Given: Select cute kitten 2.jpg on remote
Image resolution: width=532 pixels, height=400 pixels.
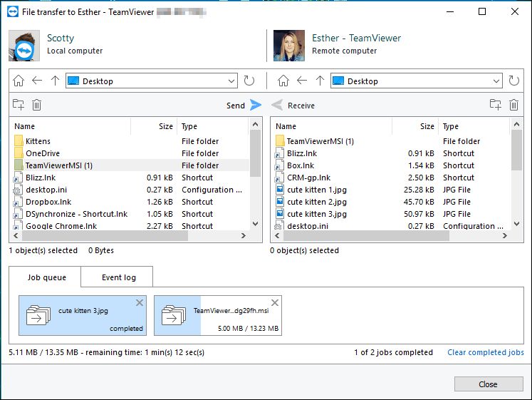Looking at the screenshot, I should pyautogui.click(x=392, y=202).
